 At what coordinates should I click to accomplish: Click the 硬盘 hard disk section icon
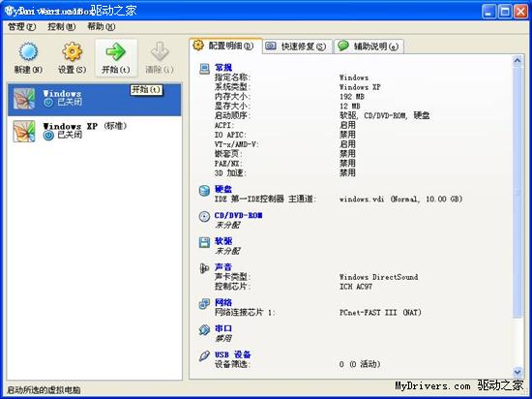click(x=204, y=191)
